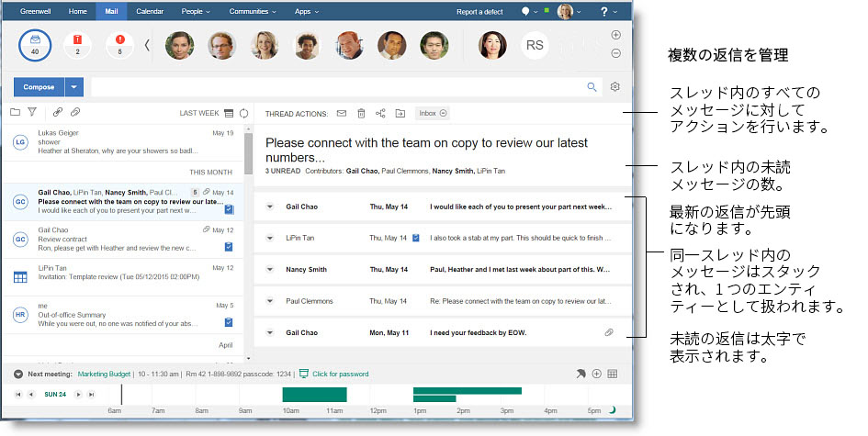Click the left chevron beside contact photos
Screen dimensions: 868x436
click(x=147, y=45)
